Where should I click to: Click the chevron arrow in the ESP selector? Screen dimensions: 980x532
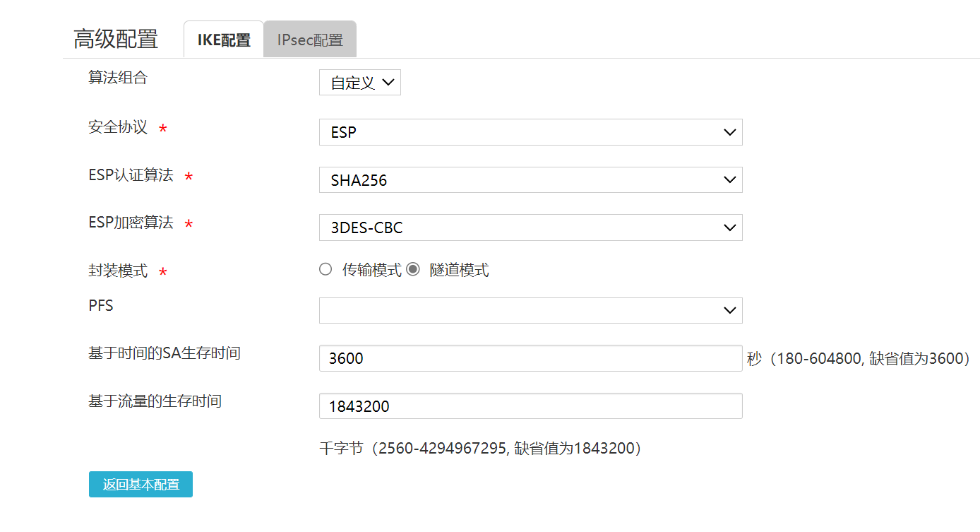coord(730,132)
